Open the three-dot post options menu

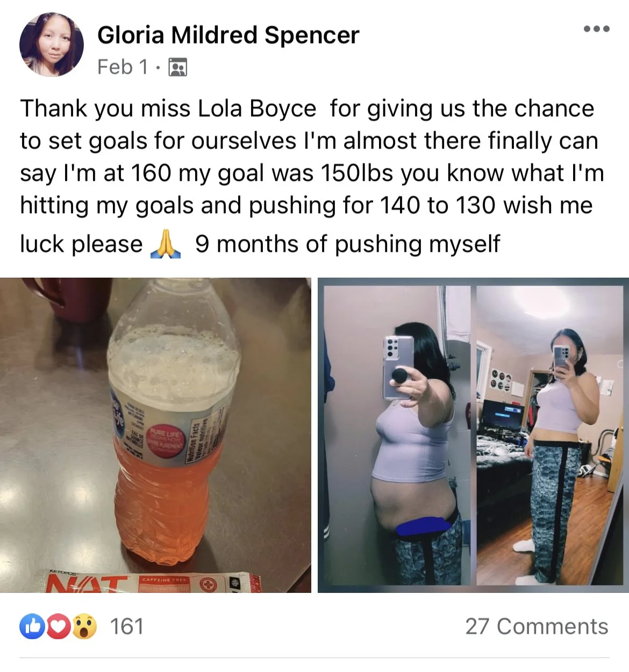597,29
